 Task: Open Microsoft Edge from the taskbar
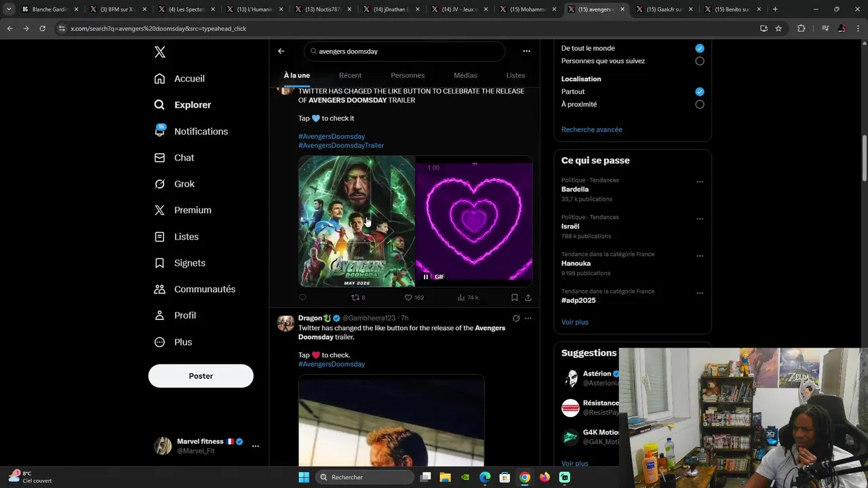pos(485,477)
